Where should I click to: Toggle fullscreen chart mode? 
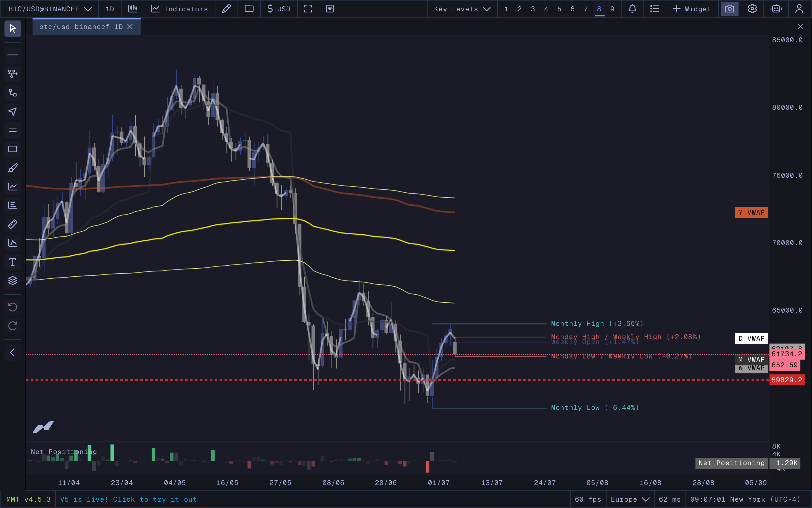tap(308, 9)
